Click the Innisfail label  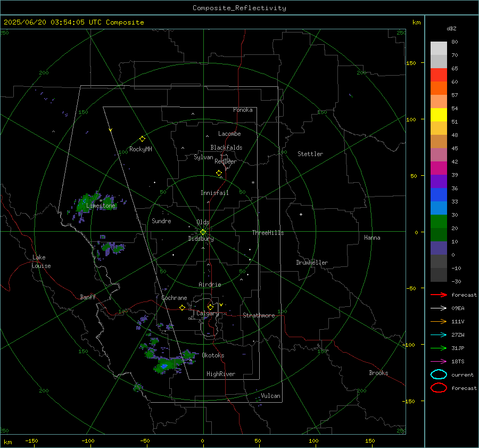coord(214,193)
